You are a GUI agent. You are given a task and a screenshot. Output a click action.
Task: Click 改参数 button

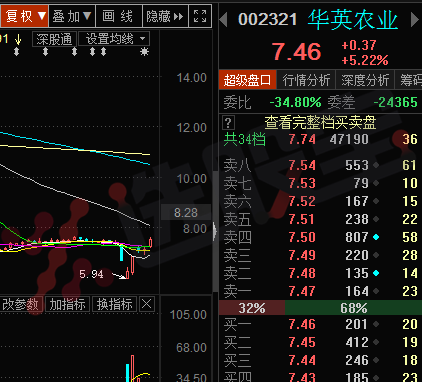click(x=21, y=304)
